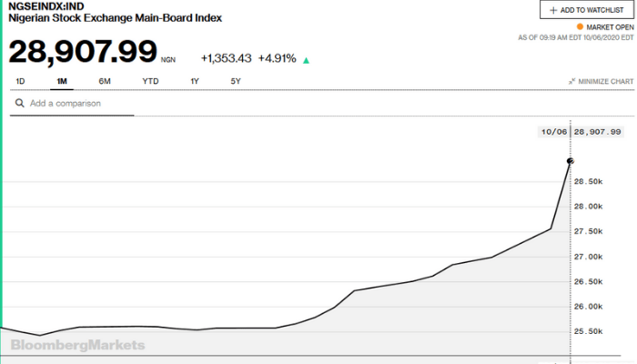The height and width of the screenshot is (364, 637).
Task: Click the 10/06 date label on the chart
Action: coord(553,132)
